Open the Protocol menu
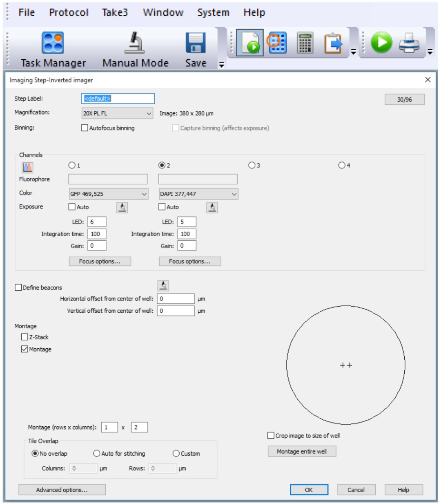The width and height of the screenshot is (441, 504). [69, 13]
